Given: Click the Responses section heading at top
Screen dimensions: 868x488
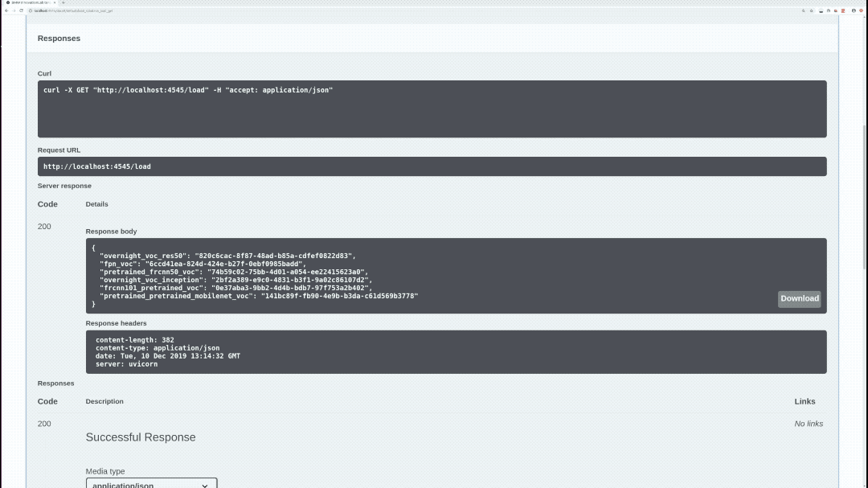Looking at the screenshot, I should click(59, 39).
